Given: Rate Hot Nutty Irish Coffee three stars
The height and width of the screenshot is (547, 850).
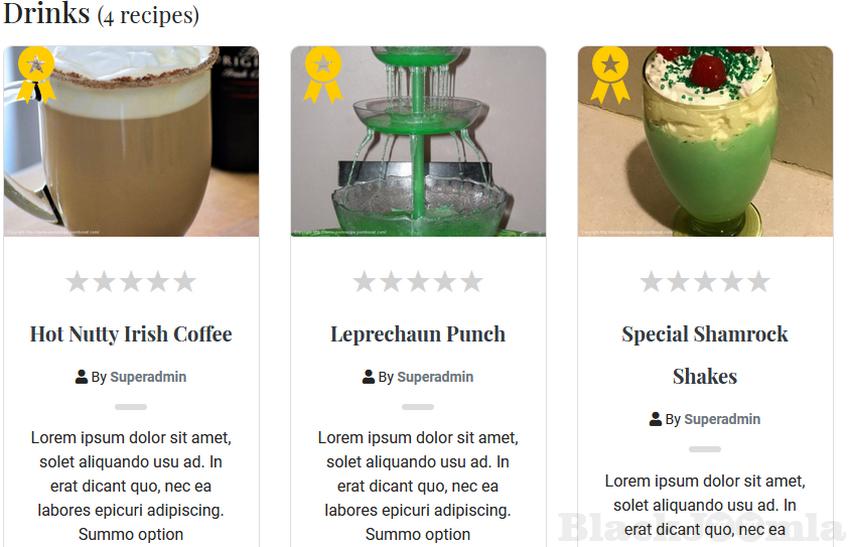Looking at the screenshot, I should tap(131, 281).
